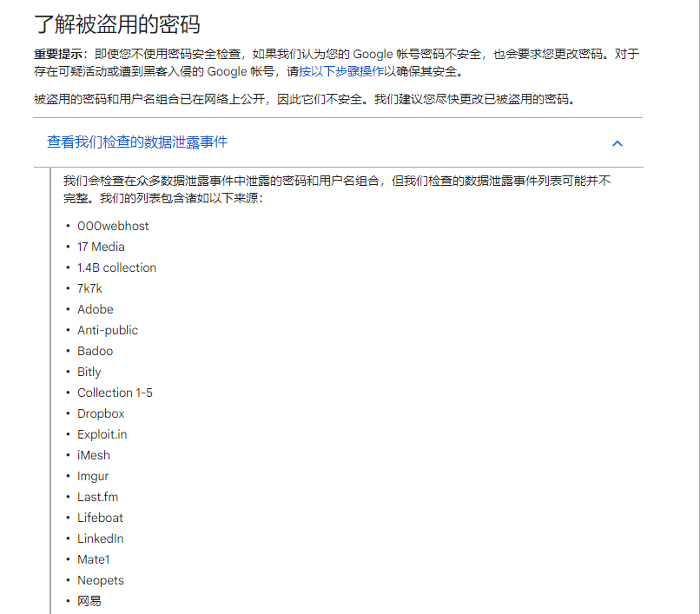Click the Last.fm breach item

coord(96,497)
